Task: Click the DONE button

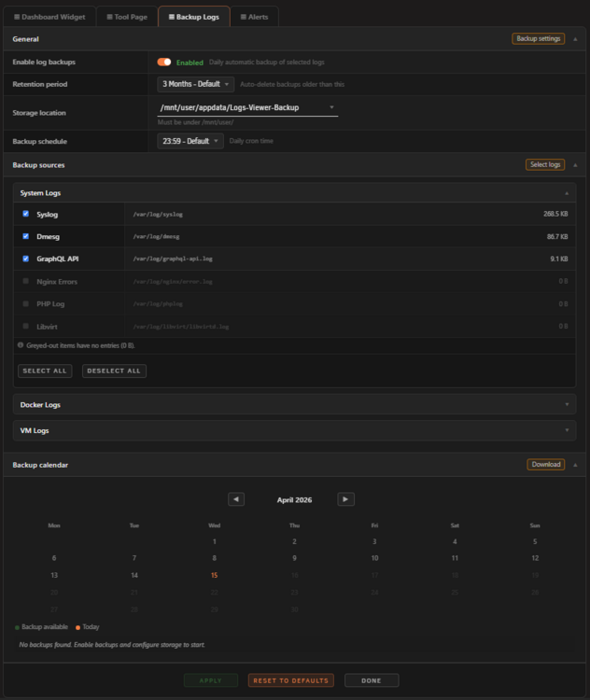Action: point(372,680)
